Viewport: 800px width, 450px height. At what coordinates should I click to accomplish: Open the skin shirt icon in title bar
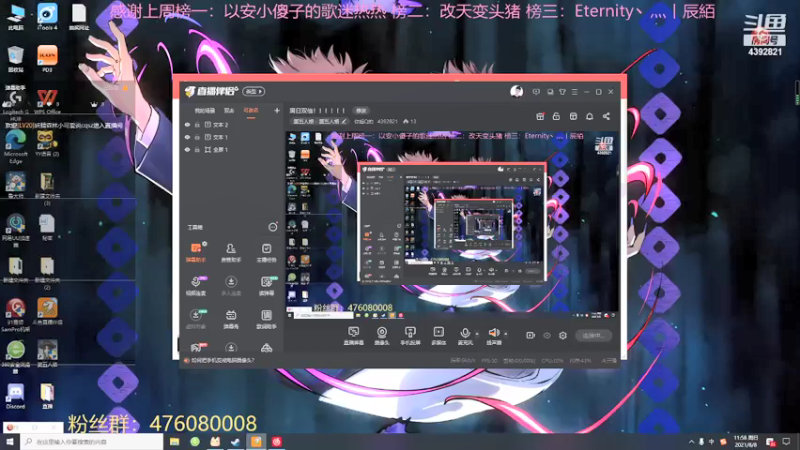point(562,92)
